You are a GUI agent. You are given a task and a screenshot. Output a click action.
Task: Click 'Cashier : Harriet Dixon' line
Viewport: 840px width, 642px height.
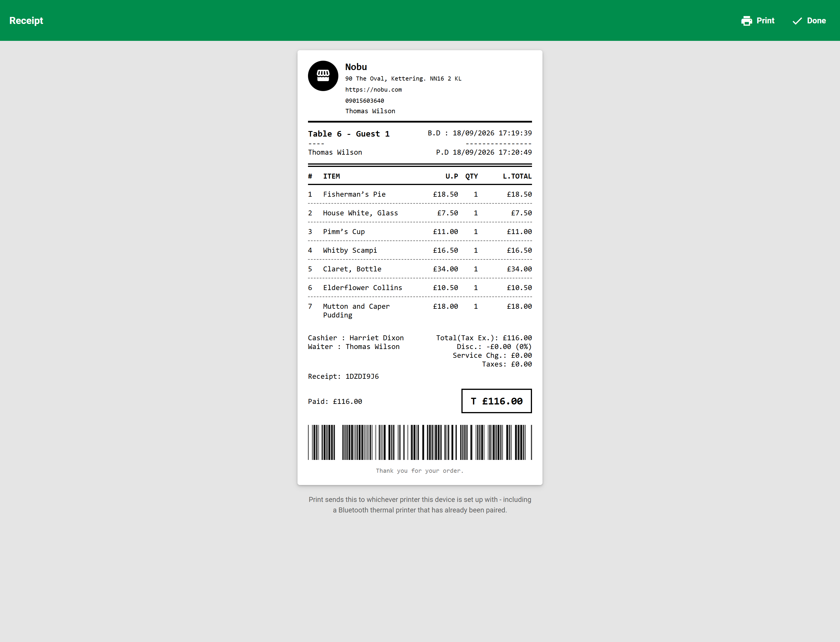point(356,338)
